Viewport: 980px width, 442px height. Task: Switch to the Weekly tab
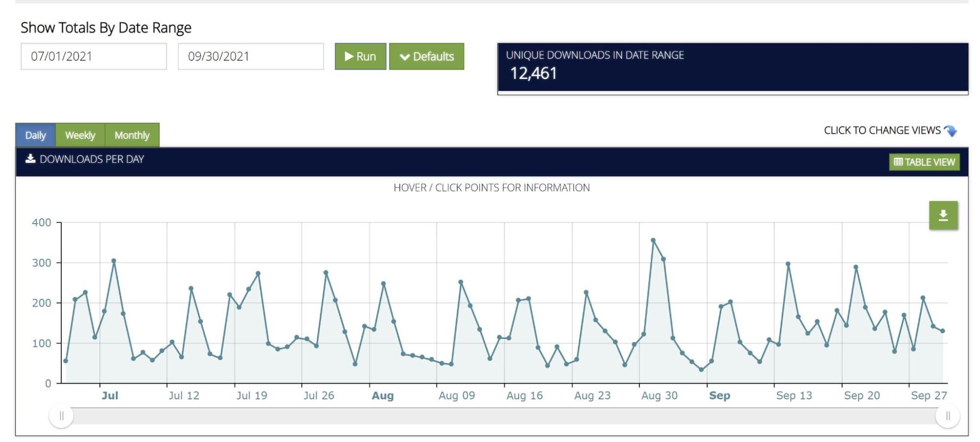80,135
